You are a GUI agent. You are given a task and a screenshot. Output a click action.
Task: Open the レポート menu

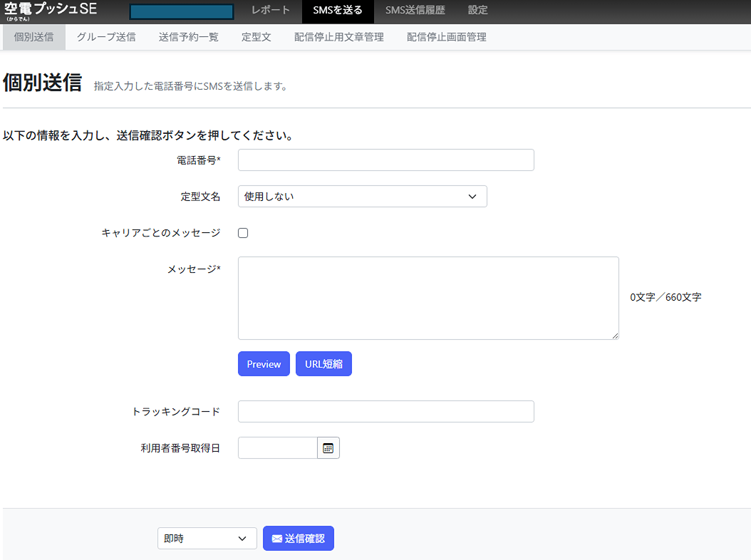tap(271, 10)
